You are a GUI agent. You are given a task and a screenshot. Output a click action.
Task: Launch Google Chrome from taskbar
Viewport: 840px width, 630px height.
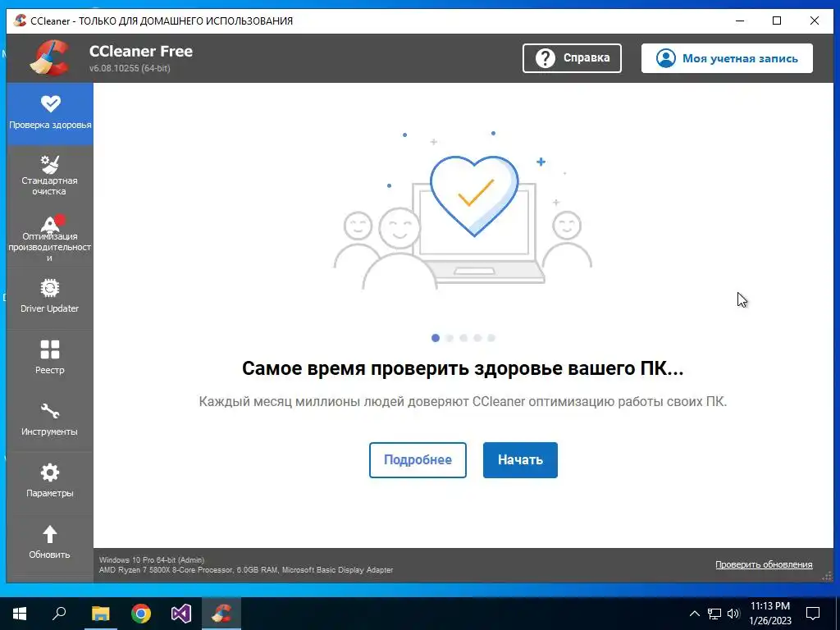[x=141, y=614]
